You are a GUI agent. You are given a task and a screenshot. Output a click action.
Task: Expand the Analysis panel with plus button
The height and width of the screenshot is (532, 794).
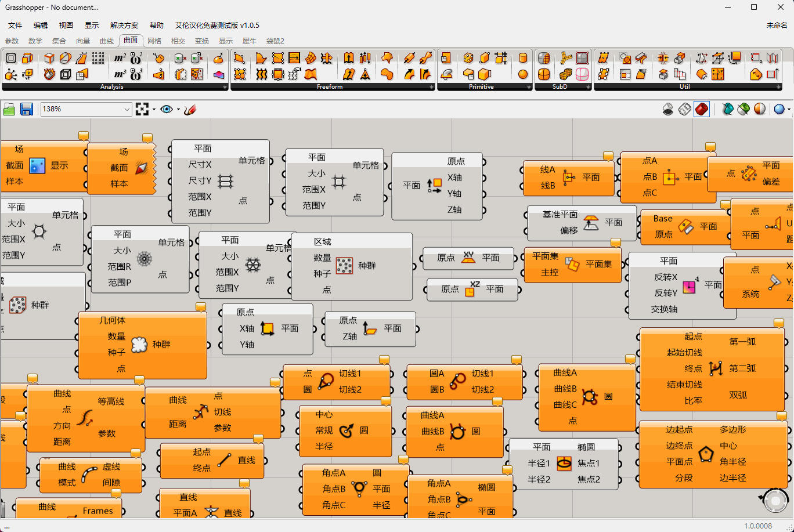[x=225, y=87]
